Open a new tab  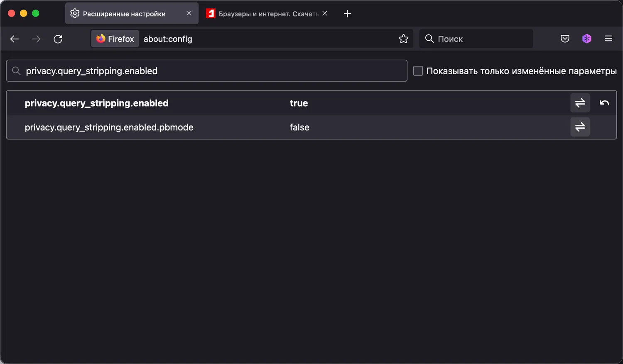[x=348, y=14]
